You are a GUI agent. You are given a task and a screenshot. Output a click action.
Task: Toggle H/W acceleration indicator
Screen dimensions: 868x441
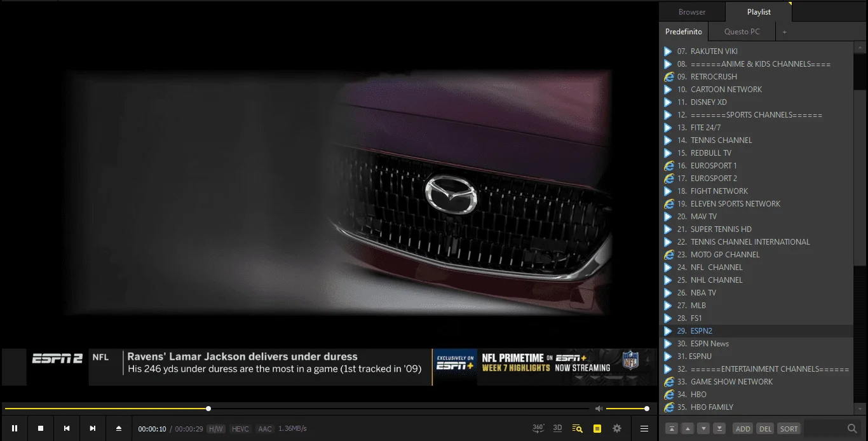click(216, 429)
